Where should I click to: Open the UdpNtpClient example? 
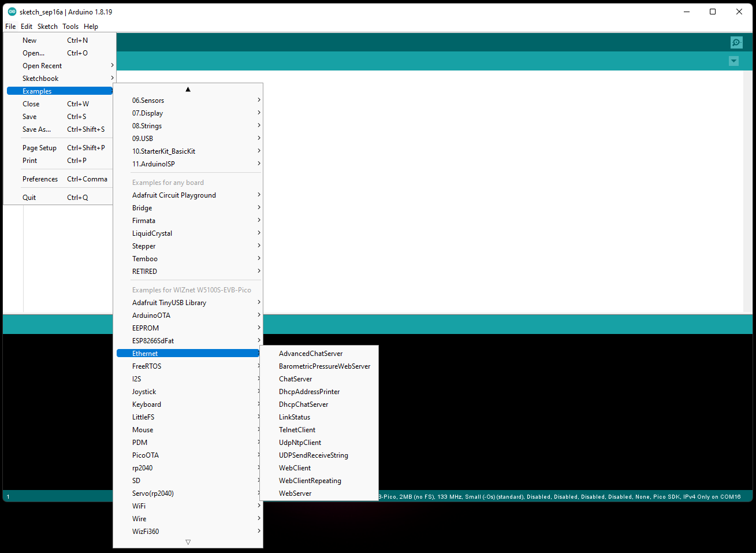click(x=299, y=442)
